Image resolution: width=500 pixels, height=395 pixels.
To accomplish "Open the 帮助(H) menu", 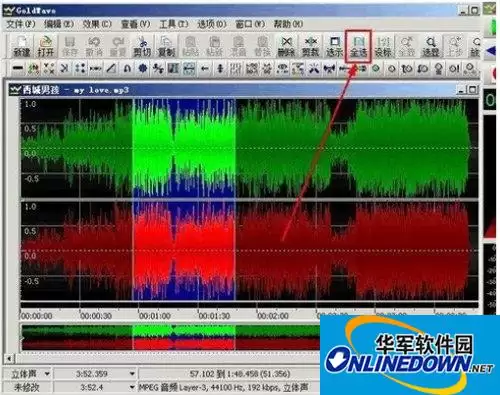I will tap(288, 24).
